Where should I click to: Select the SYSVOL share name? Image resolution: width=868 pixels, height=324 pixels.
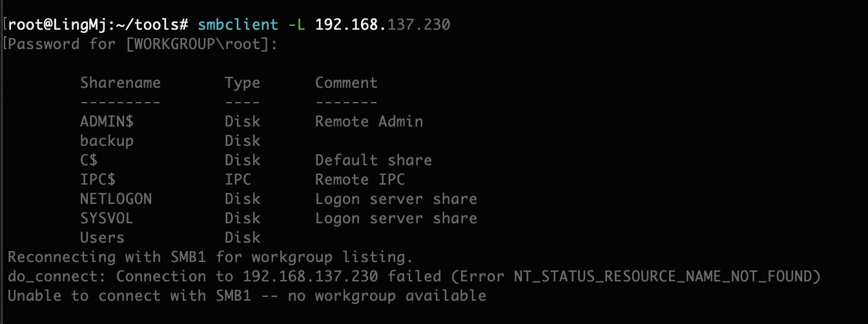107,218
